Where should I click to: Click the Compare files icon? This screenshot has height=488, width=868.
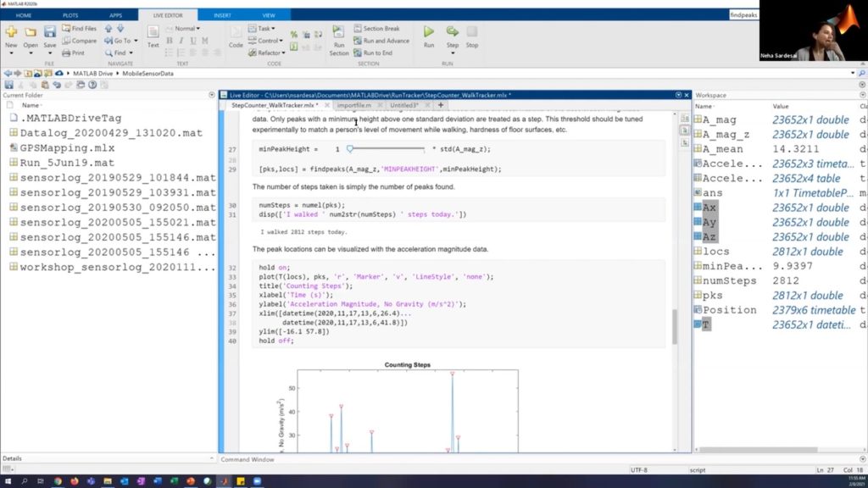click(78, 41)
